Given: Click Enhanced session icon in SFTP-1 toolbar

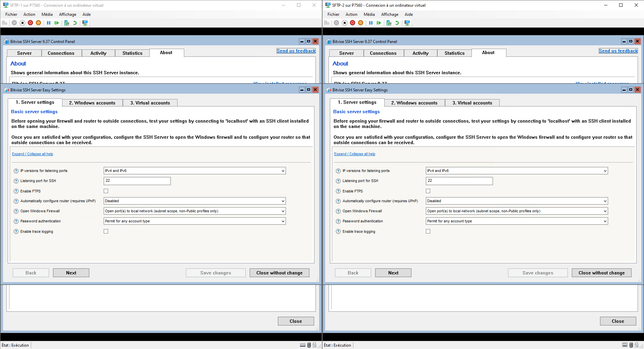Looking at the screenshot, I should tap(85, 23).
